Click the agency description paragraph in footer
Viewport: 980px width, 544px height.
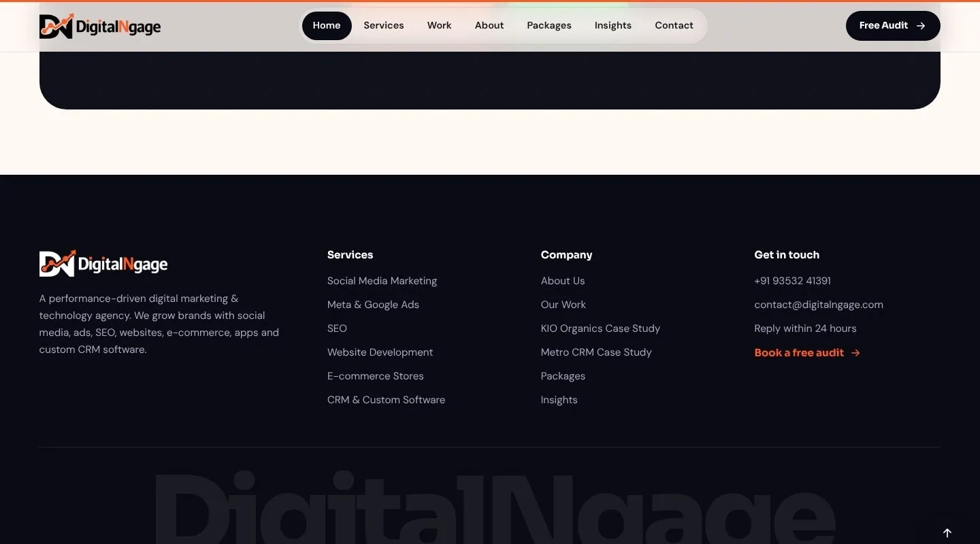(159, 324)
